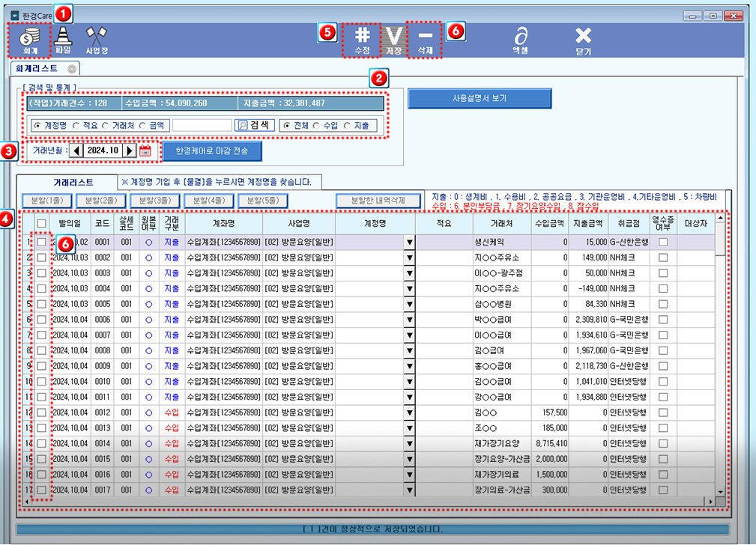The image size is (756, 545).
Task: Open 계정명 dropdown for code 0008 row
Action: 409,350
